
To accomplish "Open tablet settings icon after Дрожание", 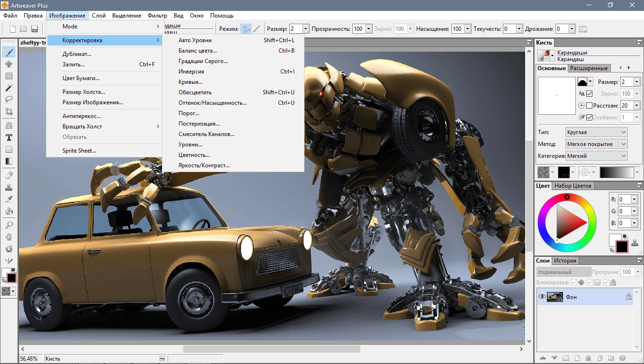I will (x=583, y=29).
